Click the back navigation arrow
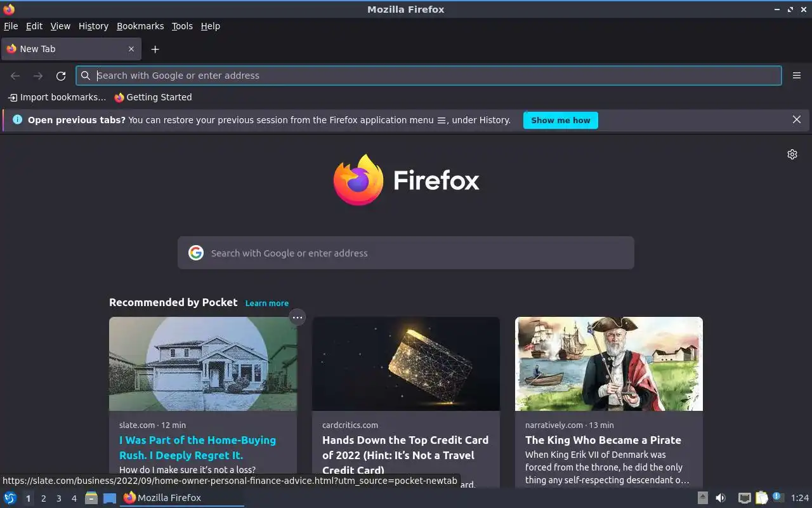The image size is (812, 508). click(x=15, y=76)
